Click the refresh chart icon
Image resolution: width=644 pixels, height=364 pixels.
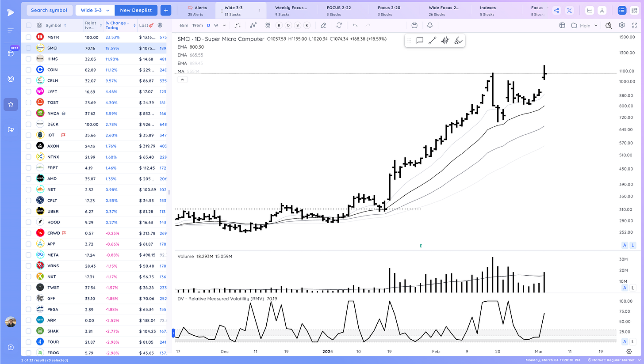(x=339, y=26)
